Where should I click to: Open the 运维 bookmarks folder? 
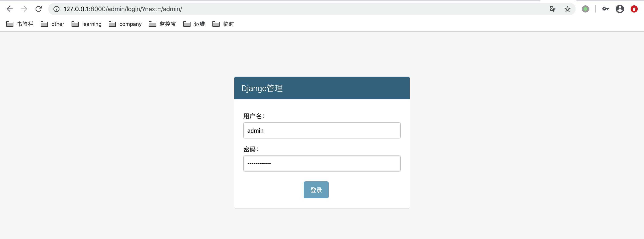click(x=194, y=24)
